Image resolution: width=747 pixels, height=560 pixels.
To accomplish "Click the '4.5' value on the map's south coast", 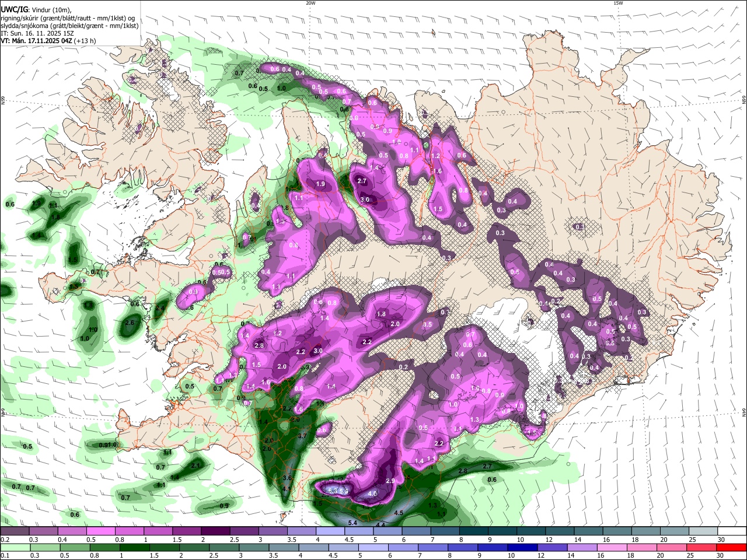I will click(399, 513).
